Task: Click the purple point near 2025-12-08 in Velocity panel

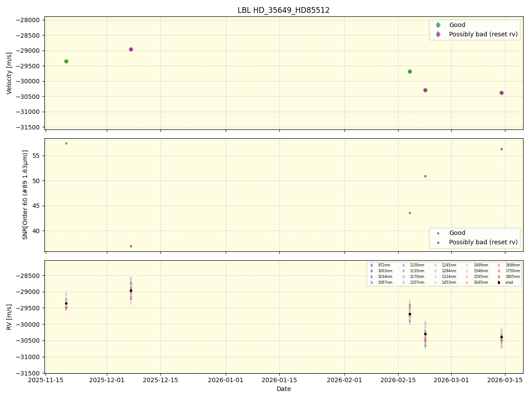Action: point(130,49)
